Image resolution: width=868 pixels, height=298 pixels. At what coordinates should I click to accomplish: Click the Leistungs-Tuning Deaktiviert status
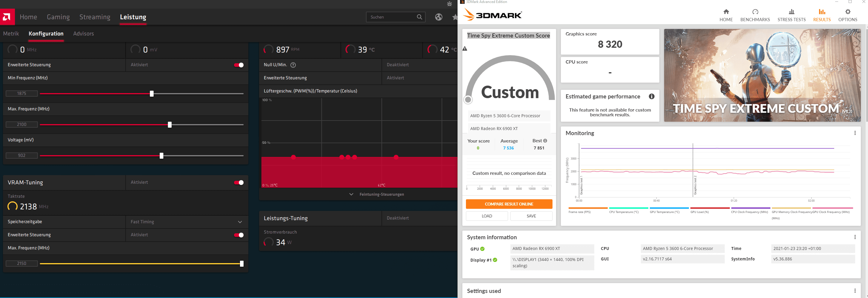[x=398, y=218]
